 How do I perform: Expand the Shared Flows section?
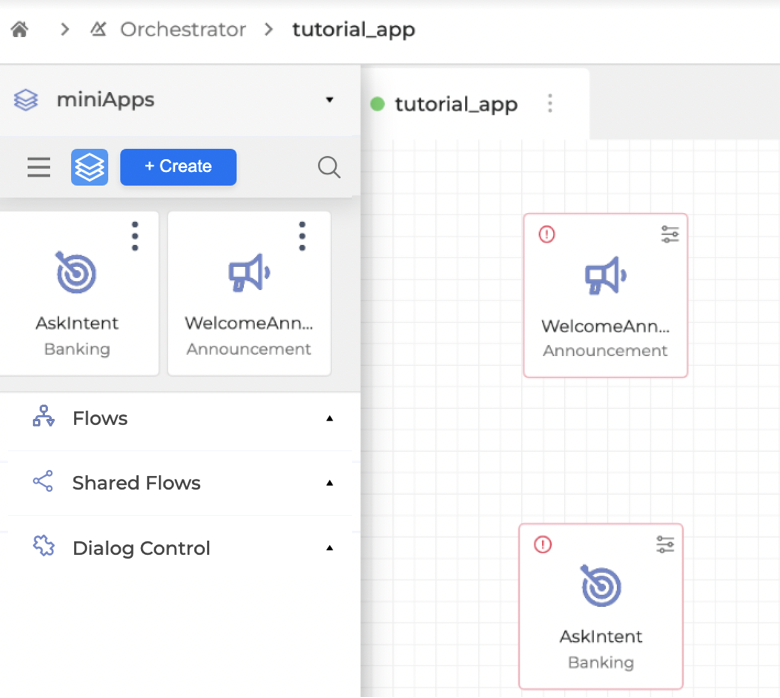329,483
